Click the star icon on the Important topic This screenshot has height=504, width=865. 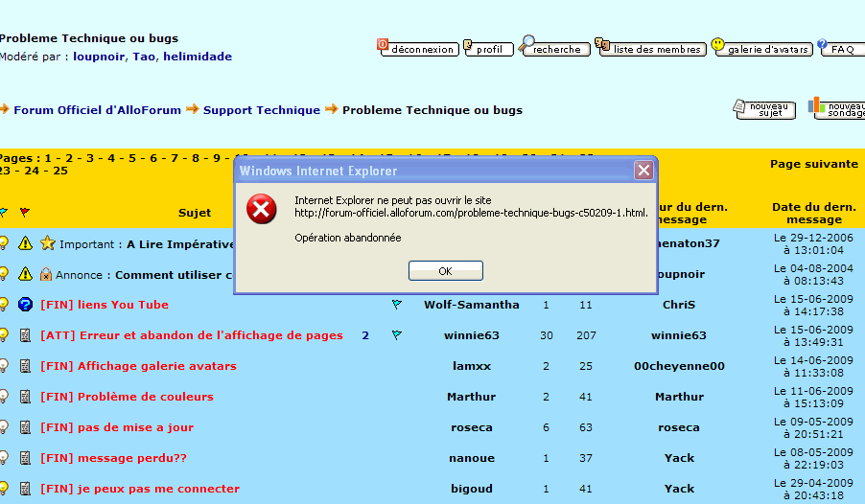[47, 243]
